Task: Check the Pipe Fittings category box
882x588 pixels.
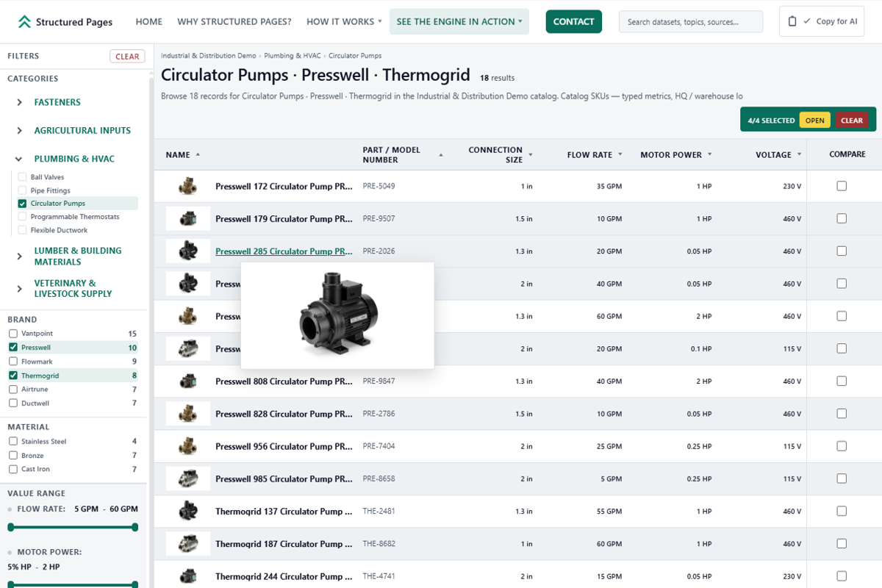Action: (22, 190)
